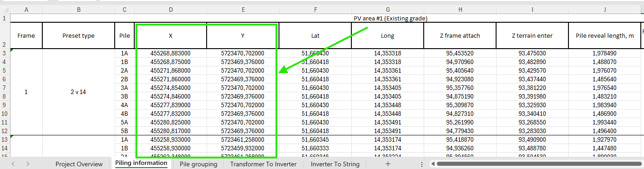The image size is (644, 169).
Task: Select row 2 header
Action: click(x=5, y=35)
